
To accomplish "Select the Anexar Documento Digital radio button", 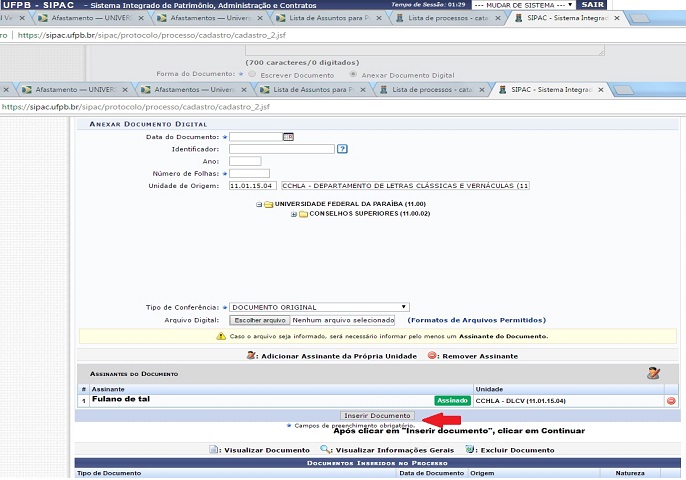I will pos(353,74).
